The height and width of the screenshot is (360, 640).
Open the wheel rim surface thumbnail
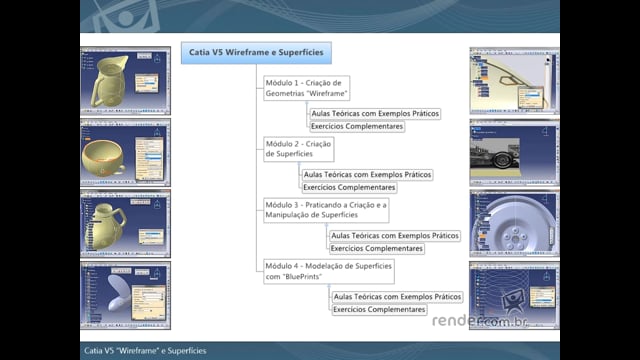pyautogui.click(x=514, y=224)
